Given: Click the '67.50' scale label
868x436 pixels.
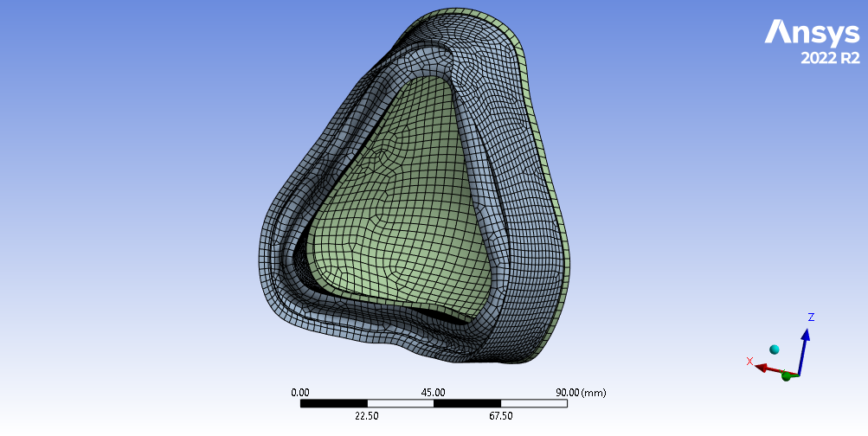Looking at the screenshot, I should tap(500, 415).
